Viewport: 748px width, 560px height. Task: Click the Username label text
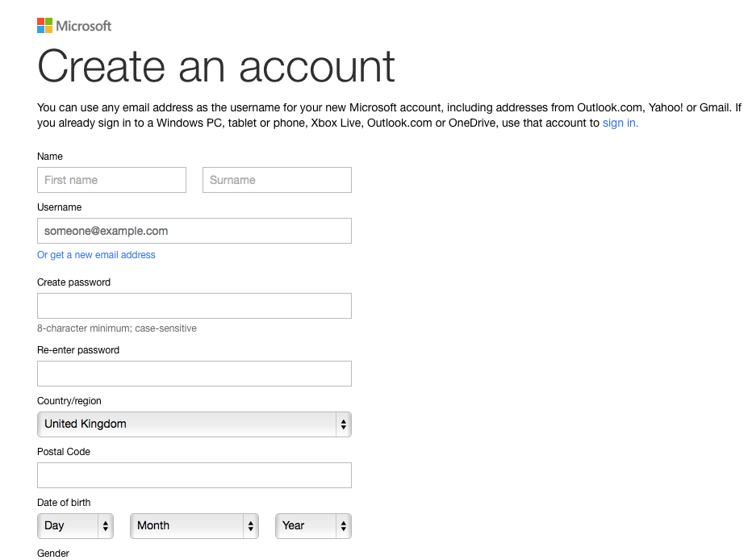coord(59,207)
